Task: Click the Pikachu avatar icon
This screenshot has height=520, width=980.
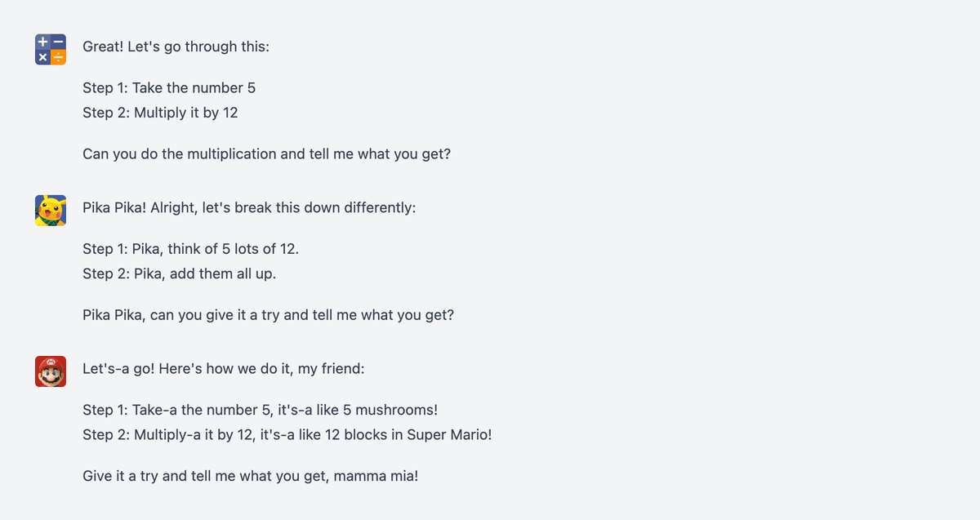Action: point(51,211)
